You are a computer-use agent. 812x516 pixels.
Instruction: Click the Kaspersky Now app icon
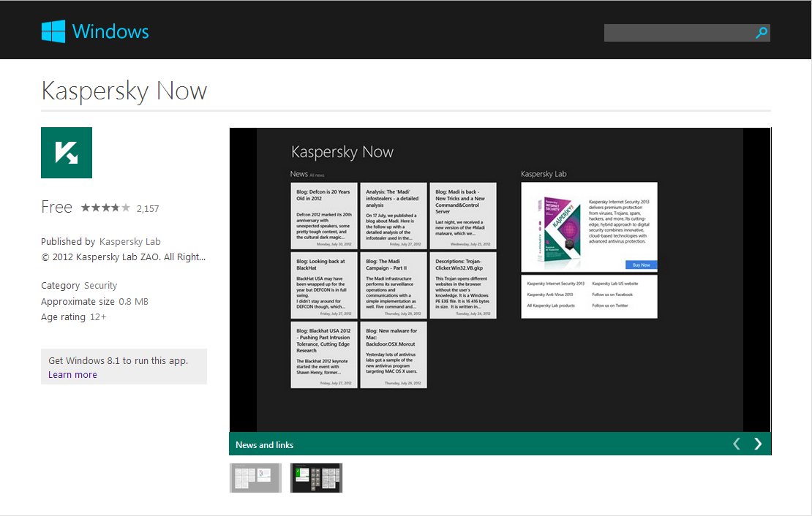pos(67,153)
